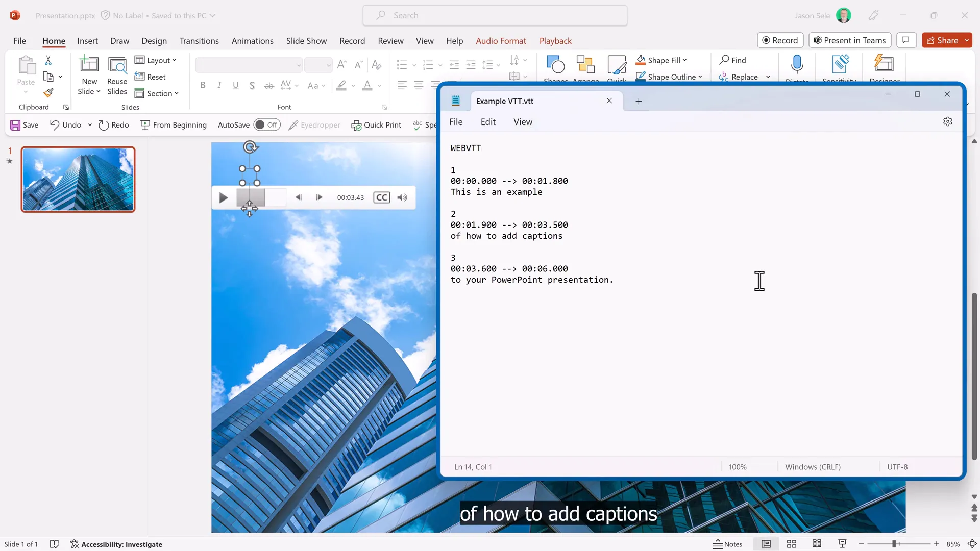Image resolution: width=980 pixels, height=551 pixels.
Task: Switch to Reading View icon
Action: coord(817,544)
